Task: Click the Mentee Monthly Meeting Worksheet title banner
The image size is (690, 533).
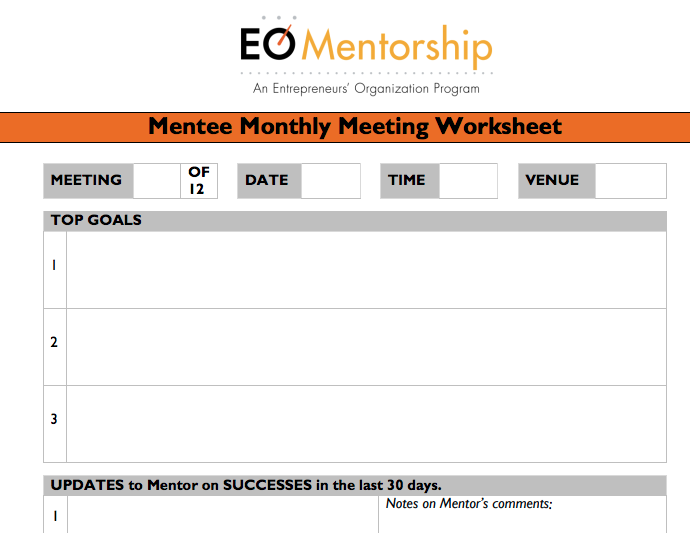Action: click(x=345, y=127)
